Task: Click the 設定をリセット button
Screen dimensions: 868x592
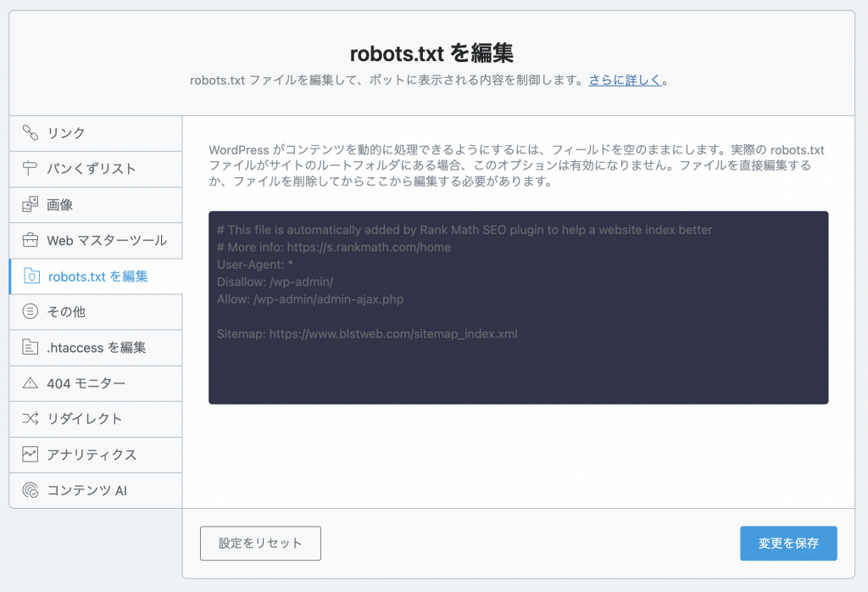Action: coord(260,544)
